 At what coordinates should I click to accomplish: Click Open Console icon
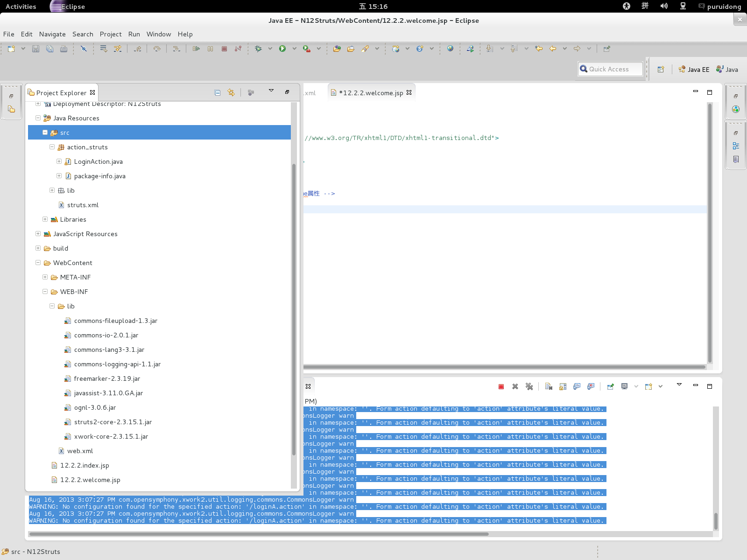pos(648,386)
